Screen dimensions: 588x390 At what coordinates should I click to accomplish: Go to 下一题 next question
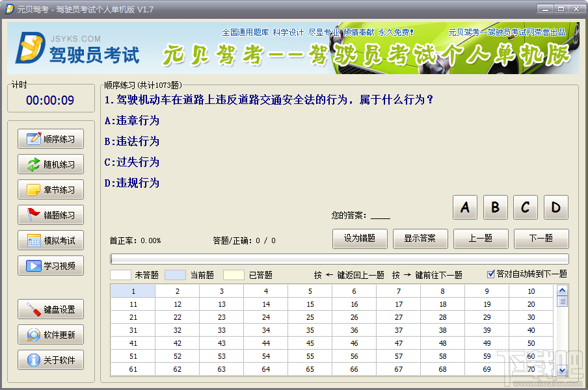tap(541, 239)
